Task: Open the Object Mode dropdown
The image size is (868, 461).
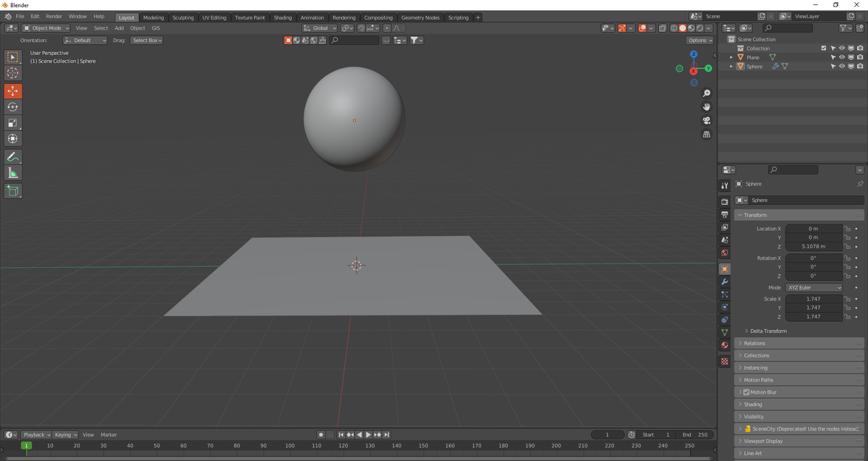Action: tap(46, 28)
